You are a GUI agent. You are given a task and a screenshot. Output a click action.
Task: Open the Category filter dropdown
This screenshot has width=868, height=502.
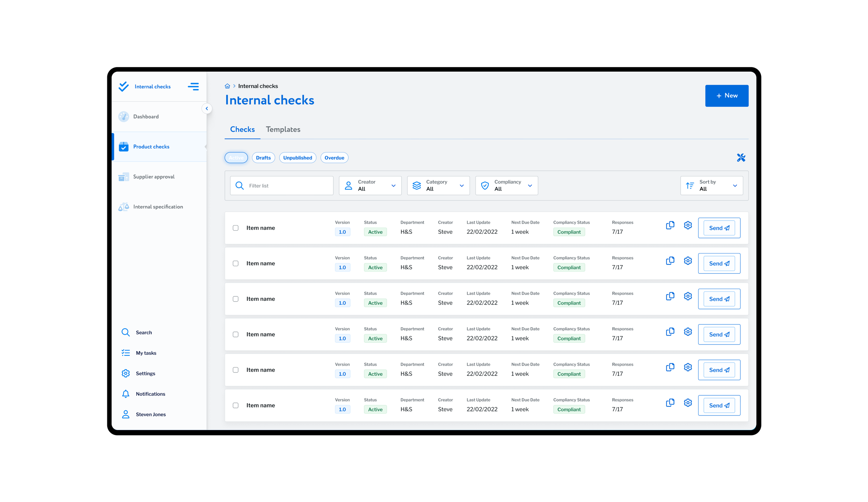point(438,186)
